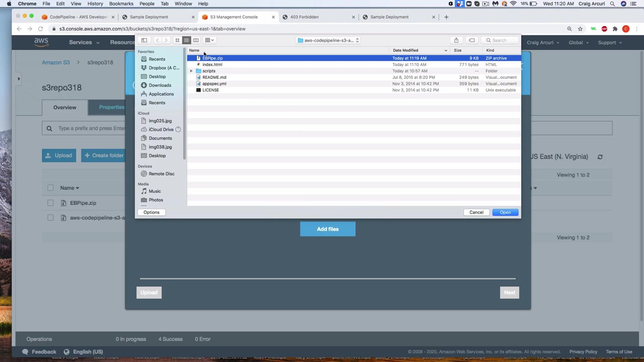Click the Edit Tags icon in file dialog

click(472, 40)
